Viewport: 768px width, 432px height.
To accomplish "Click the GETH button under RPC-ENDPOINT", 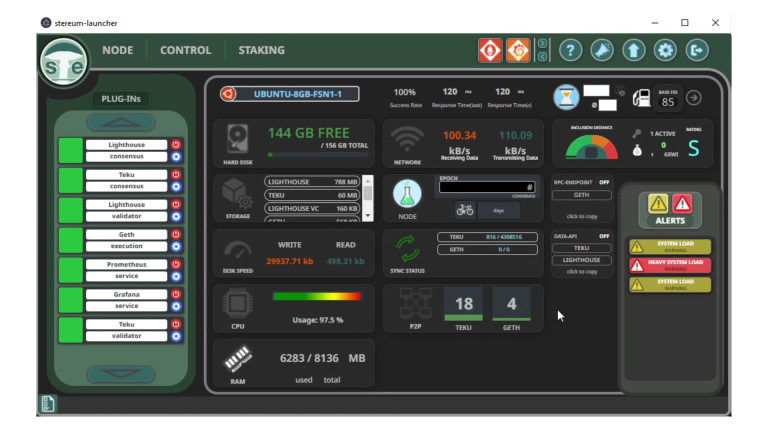I will 581,195.
